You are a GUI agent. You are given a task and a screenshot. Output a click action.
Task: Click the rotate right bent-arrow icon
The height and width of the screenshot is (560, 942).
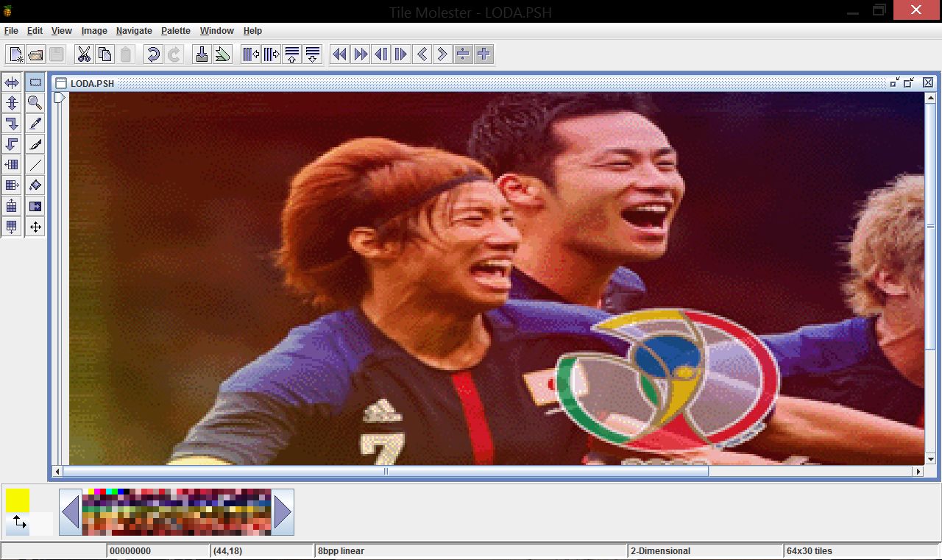click(12, 124)
